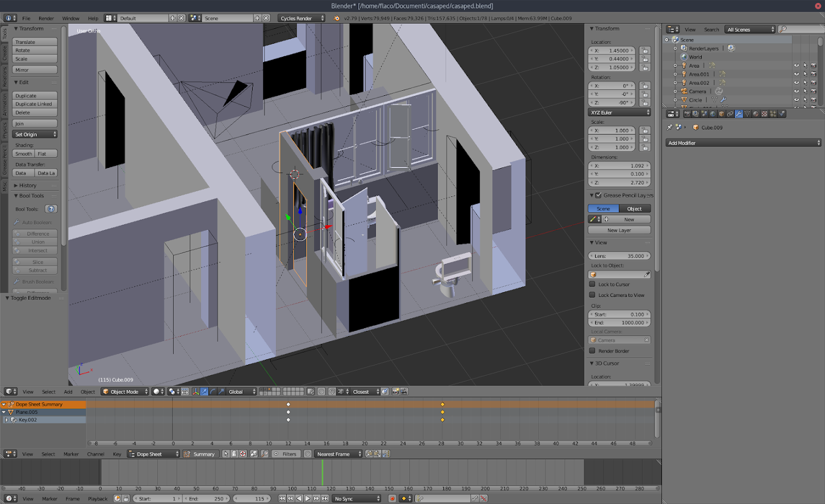The width and height of the screenshot is (825, 504).
Task: Click the eyedropper in Lock to Object field
Action: tap(647, 275)
